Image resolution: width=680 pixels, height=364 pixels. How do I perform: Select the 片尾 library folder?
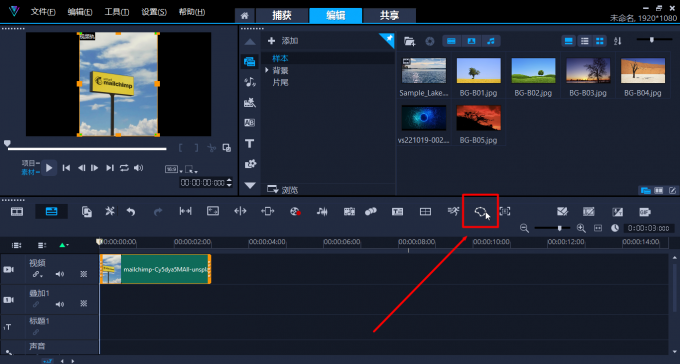point(280,82)
